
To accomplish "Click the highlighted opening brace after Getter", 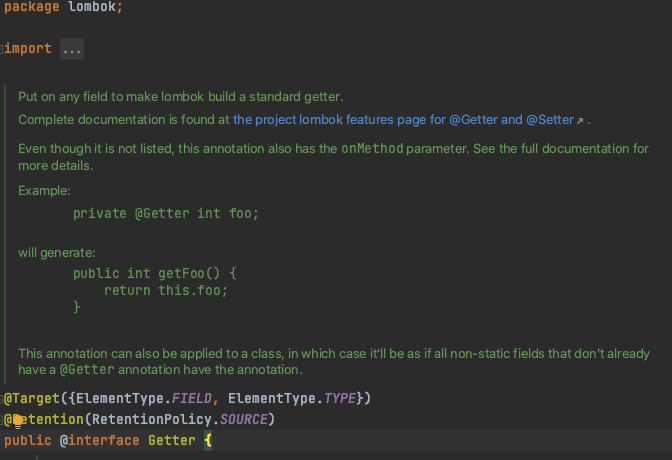I will pyautogui.click(x=208, y=440).
